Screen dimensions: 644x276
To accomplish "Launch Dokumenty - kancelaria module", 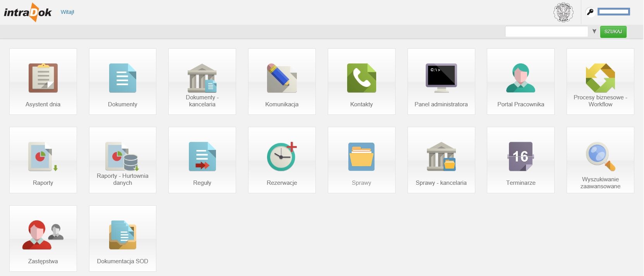I will pyautogui.click(x=202, y=78).
